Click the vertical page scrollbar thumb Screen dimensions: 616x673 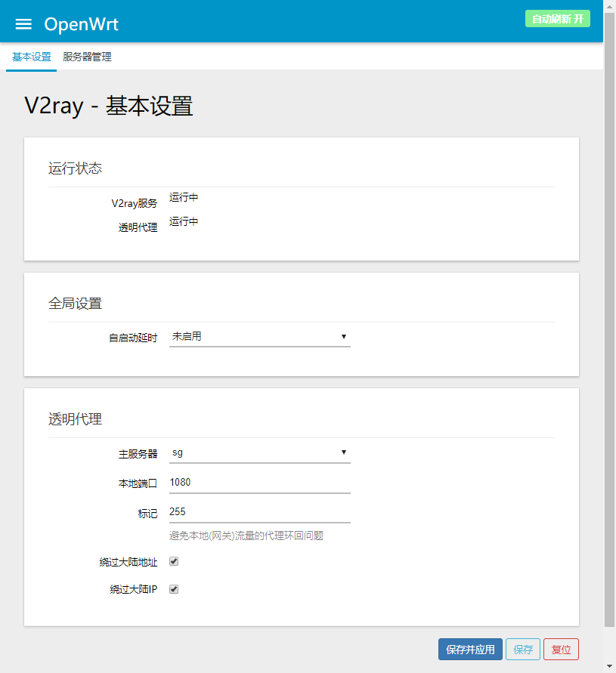(x=609, y=320)
